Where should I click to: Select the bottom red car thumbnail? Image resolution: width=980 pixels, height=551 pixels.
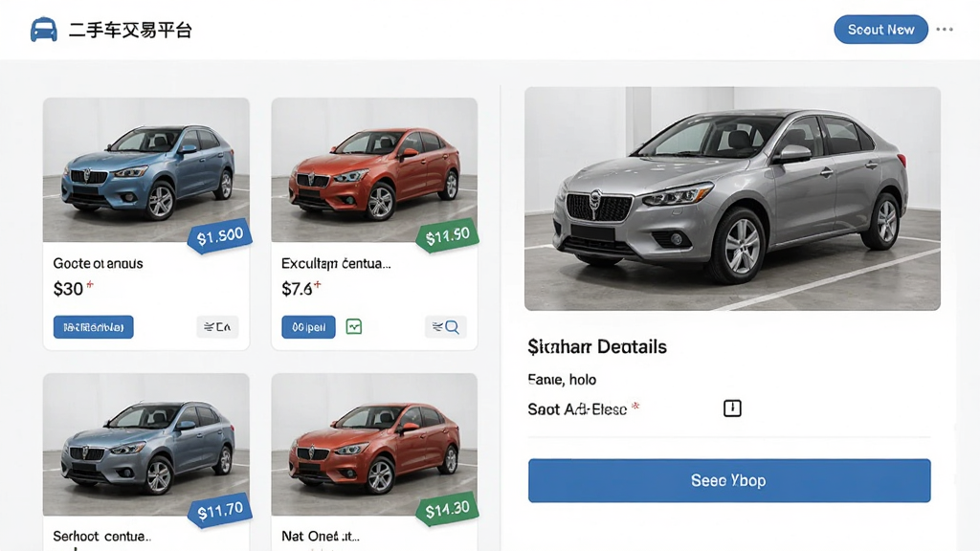click(x=374, y=444)
